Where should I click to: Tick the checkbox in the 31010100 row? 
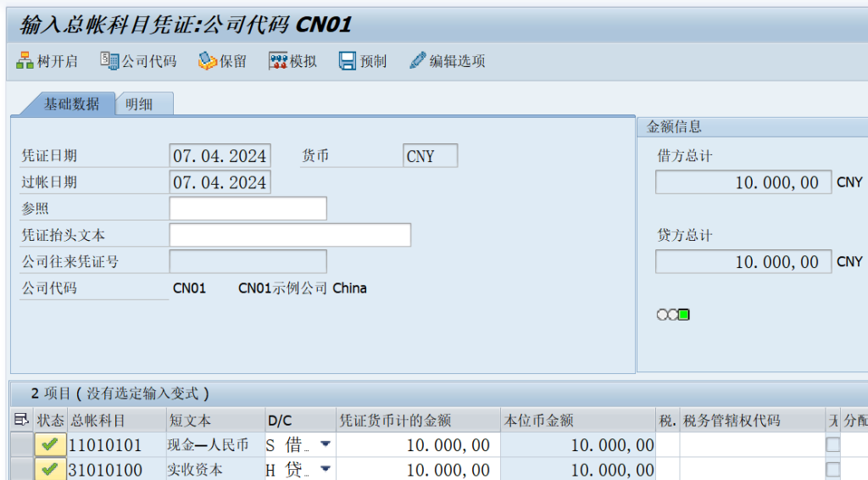tap(832, 470)
